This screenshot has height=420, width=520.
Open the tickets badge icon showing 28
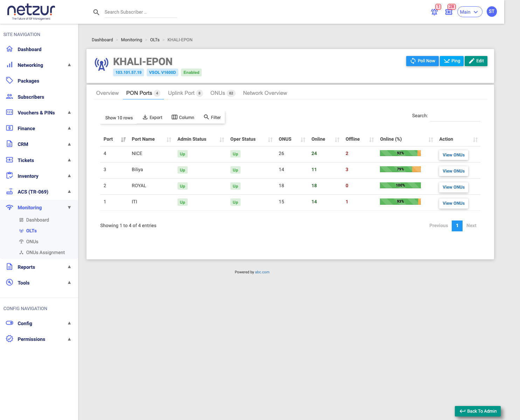click(x=449, y=12)
